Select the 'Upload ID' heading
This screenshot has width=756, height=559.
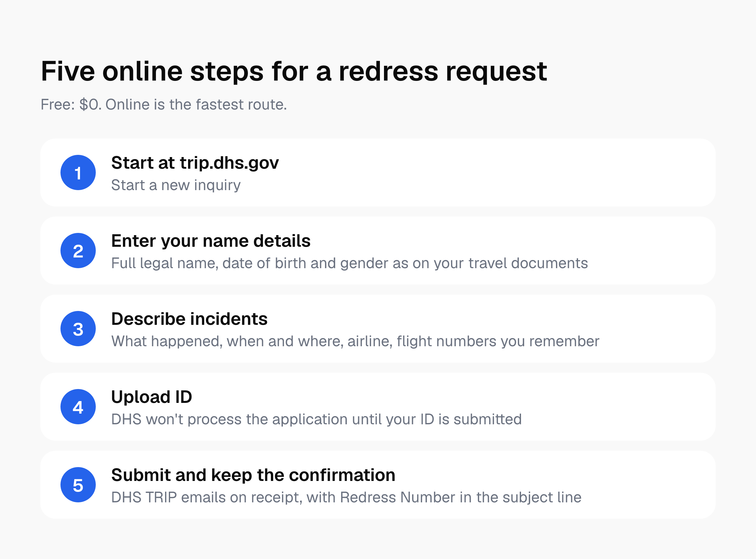pyautogui.click(x=152, y=397)
